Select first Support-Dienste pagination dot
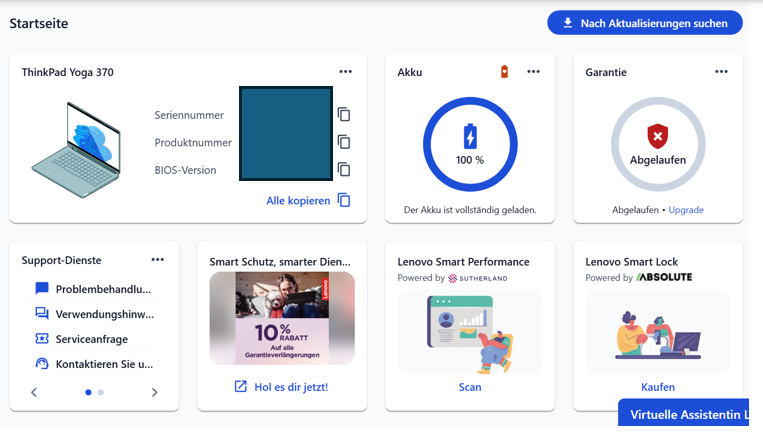 pos(88,392)
